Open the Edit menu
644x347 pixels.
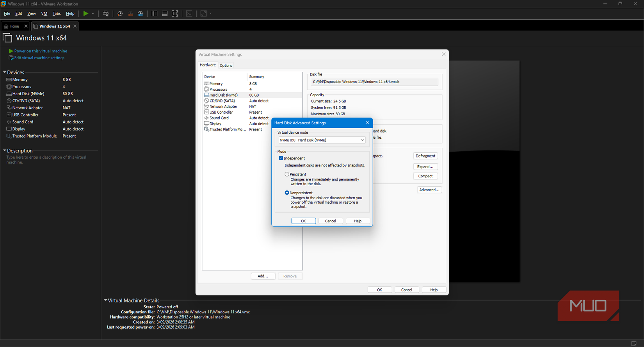[x=19, y=13]
